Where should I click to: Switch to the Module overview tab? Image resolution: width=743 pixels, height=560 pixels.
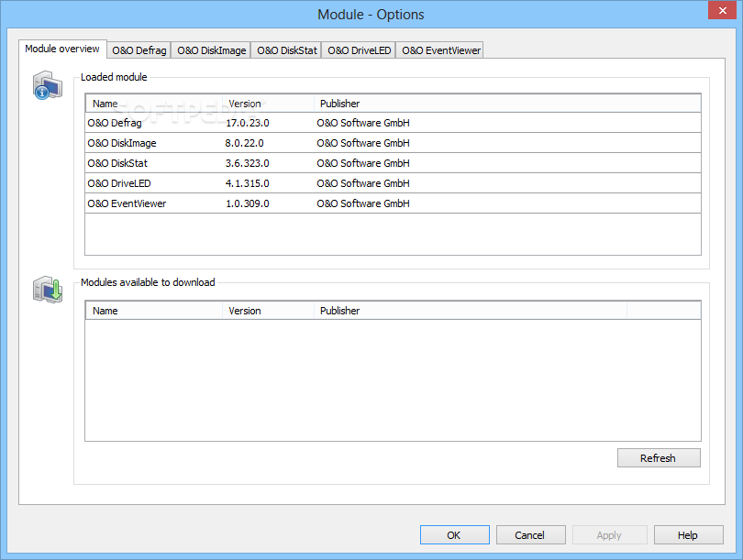pos(62,49)
